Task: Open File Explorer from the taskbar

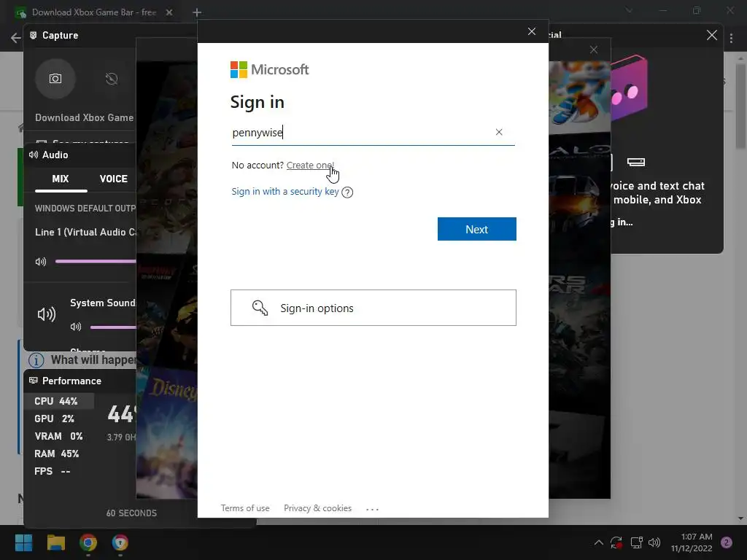Action: [x=55, y=542]
